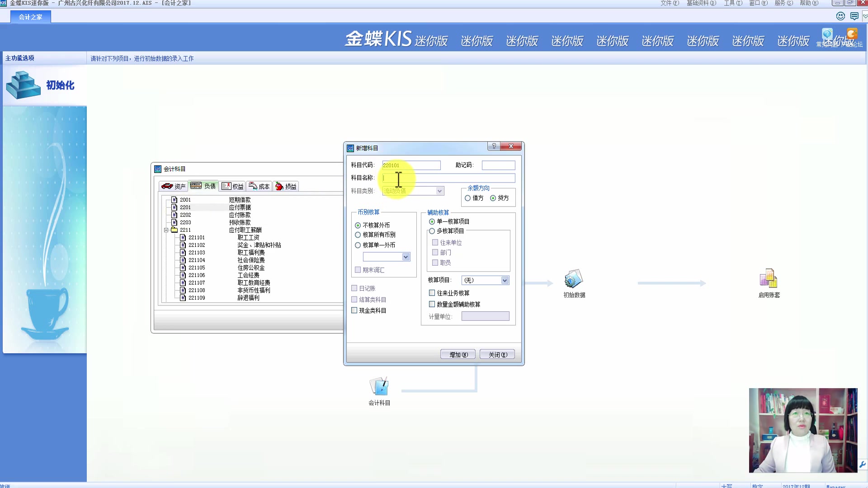Click the document icon of 2203 预收账款
868x488 pixels.
(174, 222)
